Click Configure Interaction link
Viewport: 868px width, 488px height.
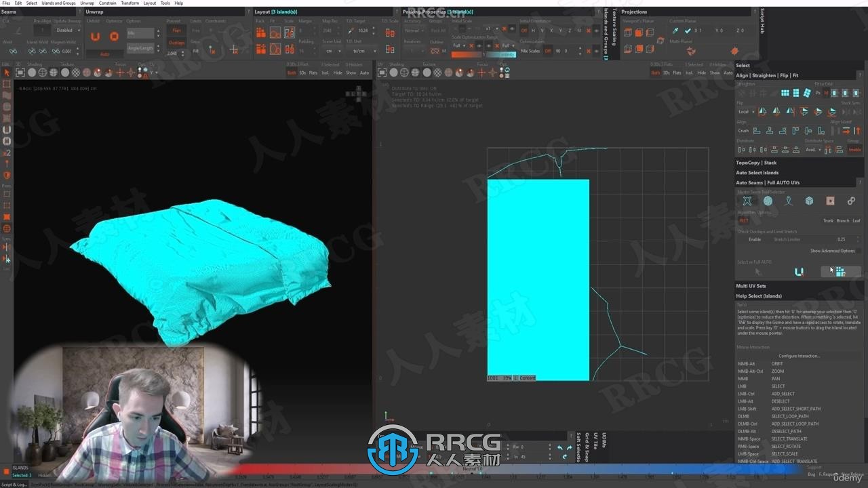[x=800, y=356]
